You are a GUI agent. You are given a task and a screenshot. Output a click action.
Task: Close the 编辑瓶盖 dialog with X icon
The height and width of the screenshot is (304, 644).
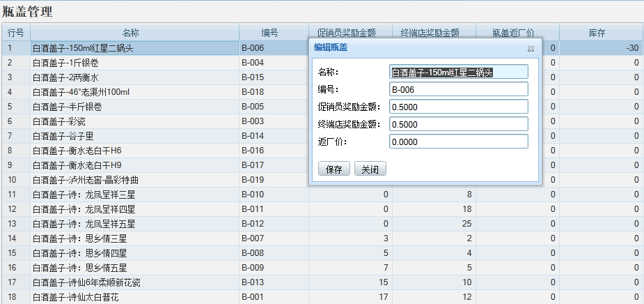tap(531, 49)
